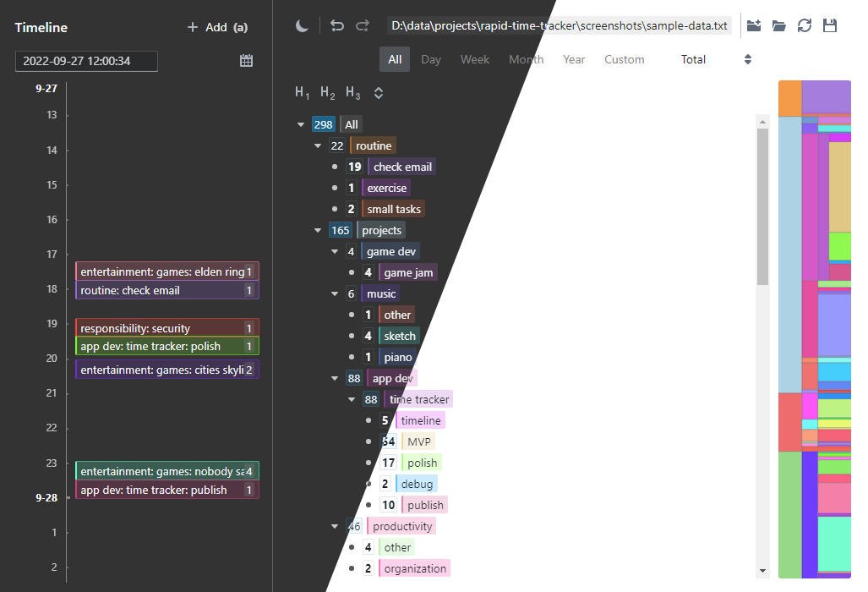Switch to the Year tab
The height and width of the screenshot is (592, 868).
coord(574,59)
